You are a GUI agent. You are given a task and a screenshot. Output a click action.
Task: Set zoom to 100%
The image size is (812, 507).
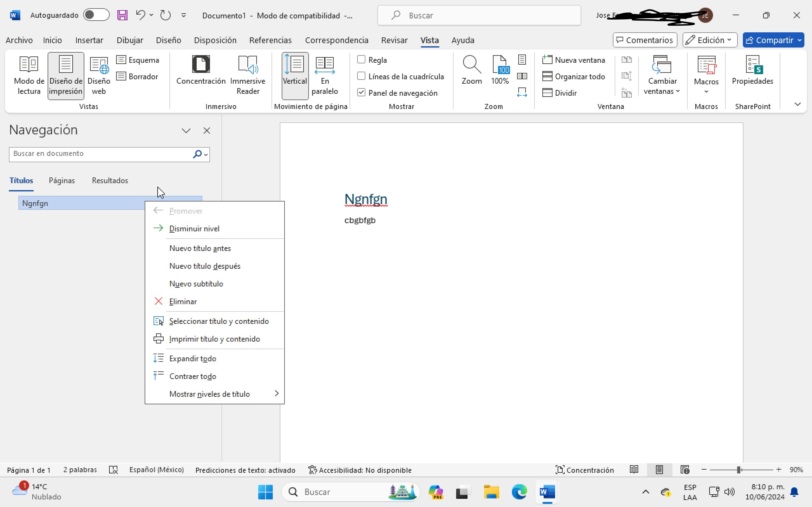[x=500, y=70]
